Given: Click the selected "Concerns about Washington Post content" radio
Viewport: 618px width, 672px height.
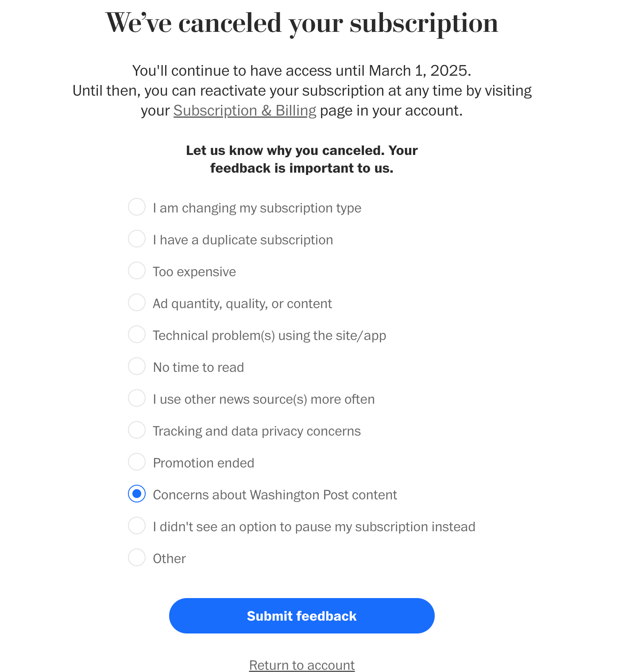Looking at the screenshot, I should click(x=137, y=494).
